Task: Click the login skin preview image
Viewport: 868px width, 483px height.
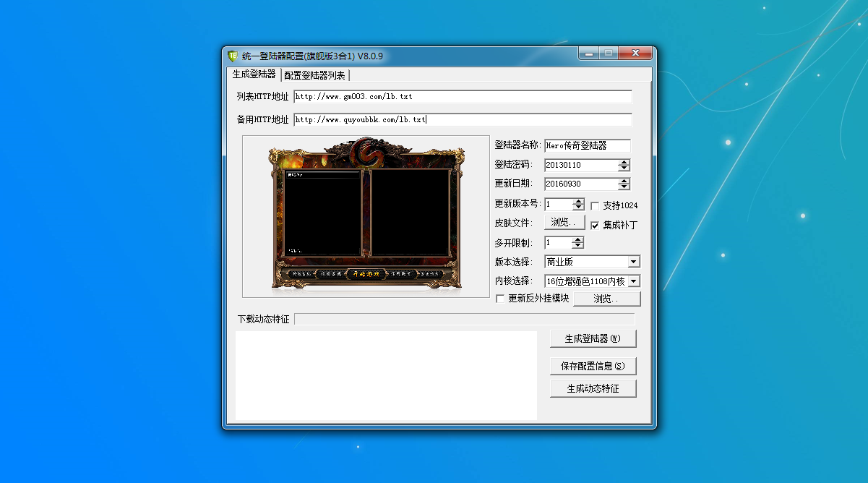Action: [366, 216]
